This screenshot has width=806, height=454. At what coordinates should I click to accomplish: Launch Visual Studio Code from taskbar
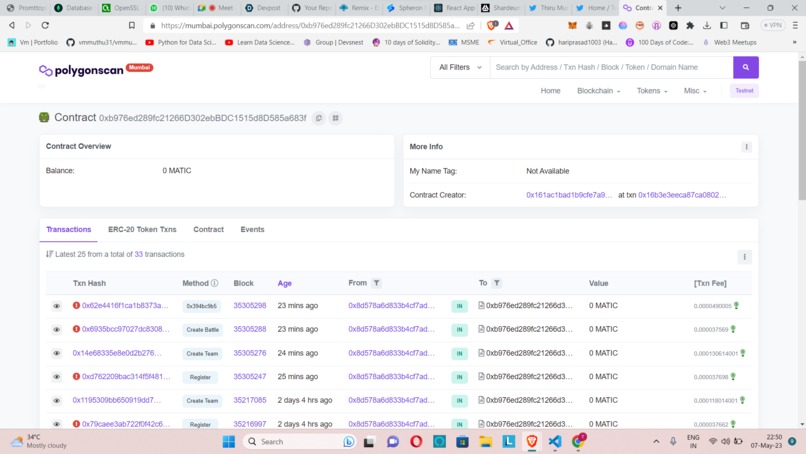pyautogui.click(x=555, y=442)
